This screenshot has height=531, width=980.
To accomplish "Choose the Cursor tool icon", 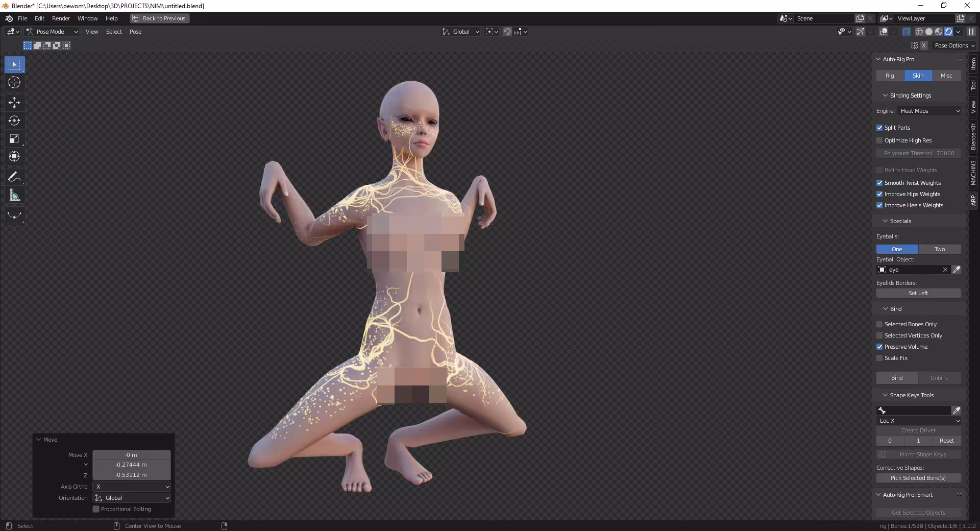I will point(14,82).
